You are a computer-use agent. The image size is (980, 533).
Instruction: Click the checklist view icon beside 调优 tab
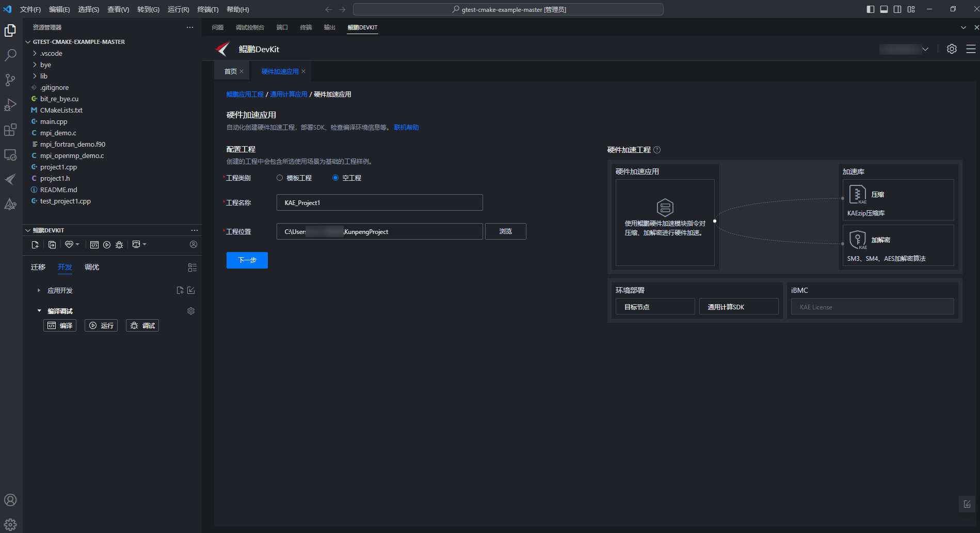coord(192,268)
